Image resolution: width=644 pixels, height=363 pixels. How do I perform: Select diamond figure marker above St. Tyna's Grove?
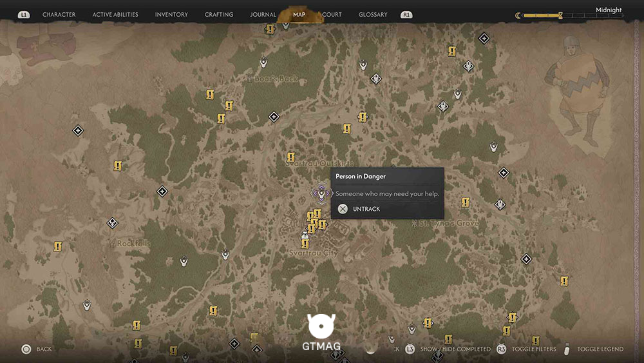point(500,204)
